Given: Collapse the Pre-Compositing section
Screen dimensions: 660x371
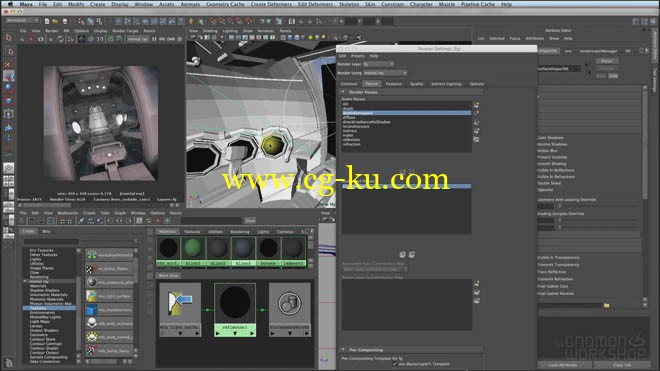Looking at the screenshot, I should pyautogui.click(x=343, y=350).
